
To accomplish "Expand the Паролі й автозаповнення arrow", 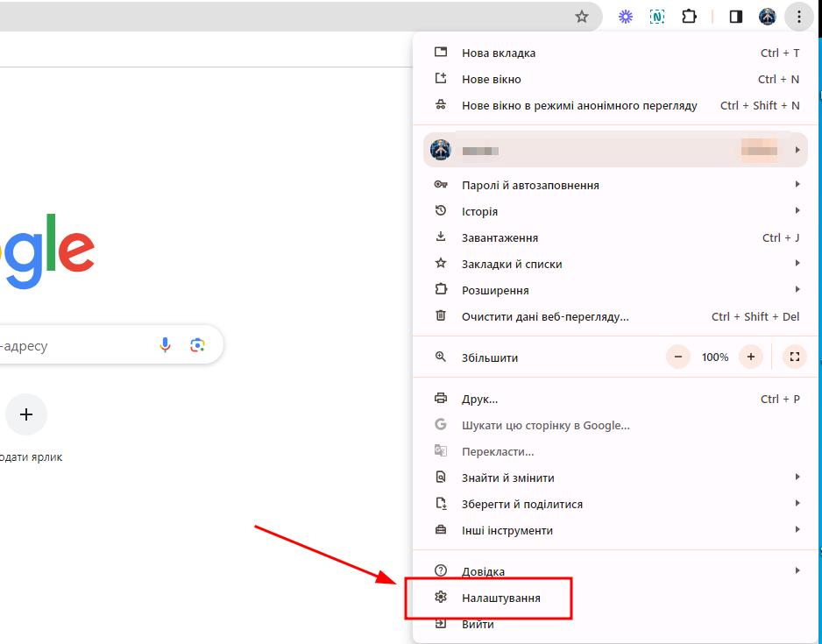I will coord(797,184).
